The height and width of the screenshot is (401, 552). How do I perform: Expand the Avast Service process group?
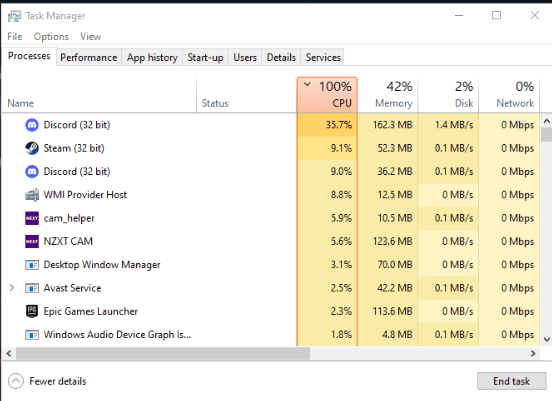pyautogui.click(x=12, y=288)
